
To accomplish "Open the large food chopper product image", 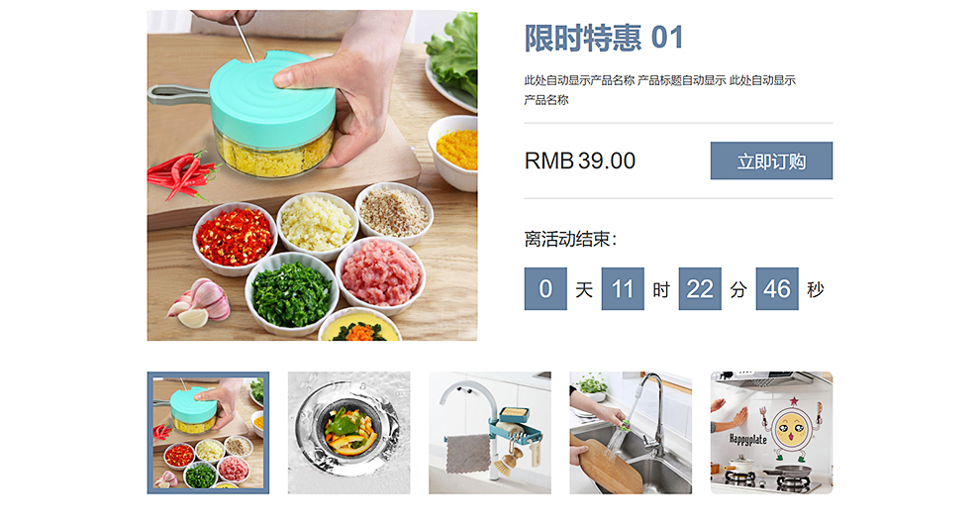I will coord(312,175).
